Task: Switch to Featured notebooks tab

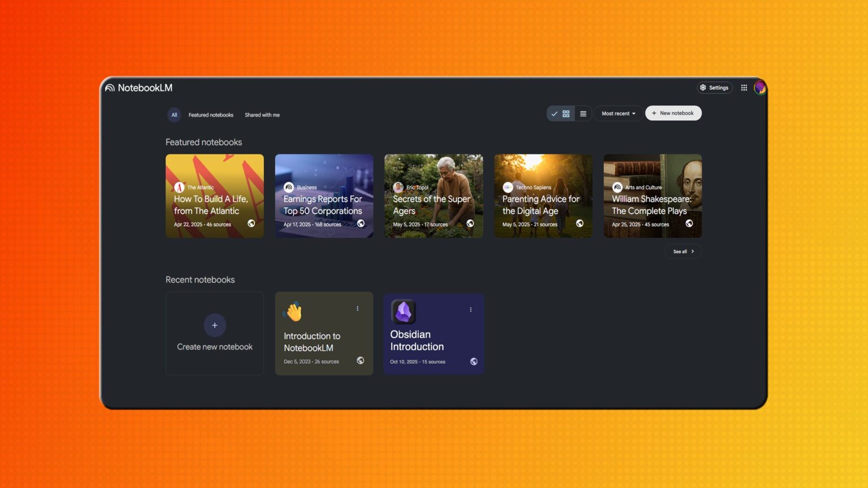Action: click(211, 115)
